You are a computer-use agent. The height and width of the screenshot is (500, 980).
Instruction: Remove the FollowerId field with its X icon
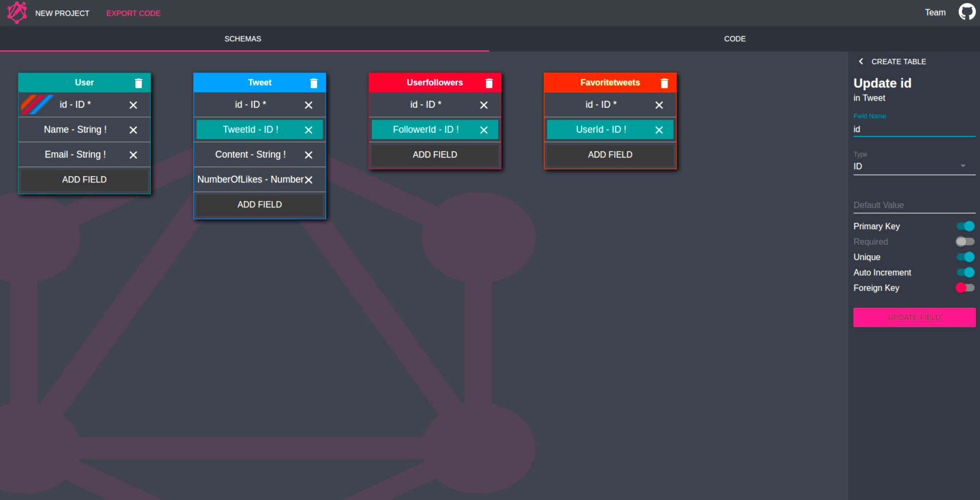483,130
